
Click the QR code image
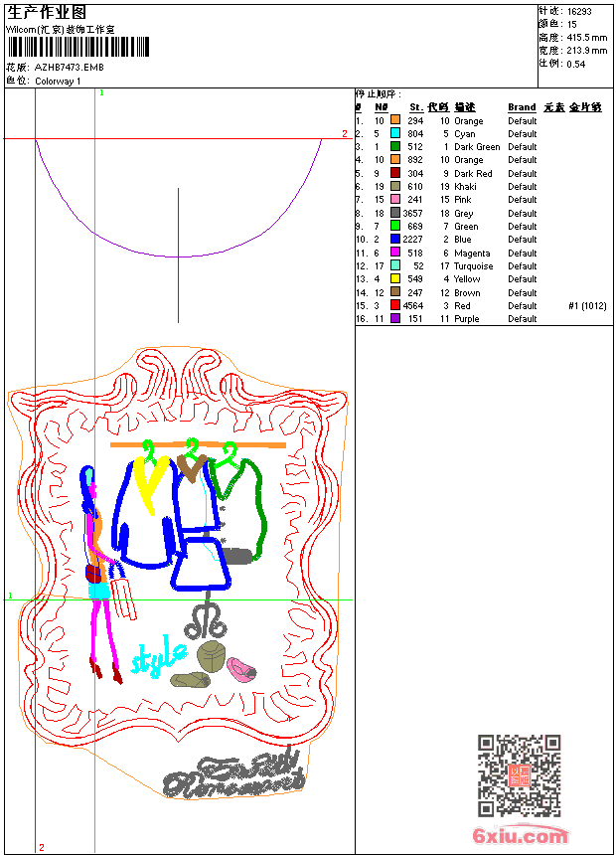(x=520, y=775)
